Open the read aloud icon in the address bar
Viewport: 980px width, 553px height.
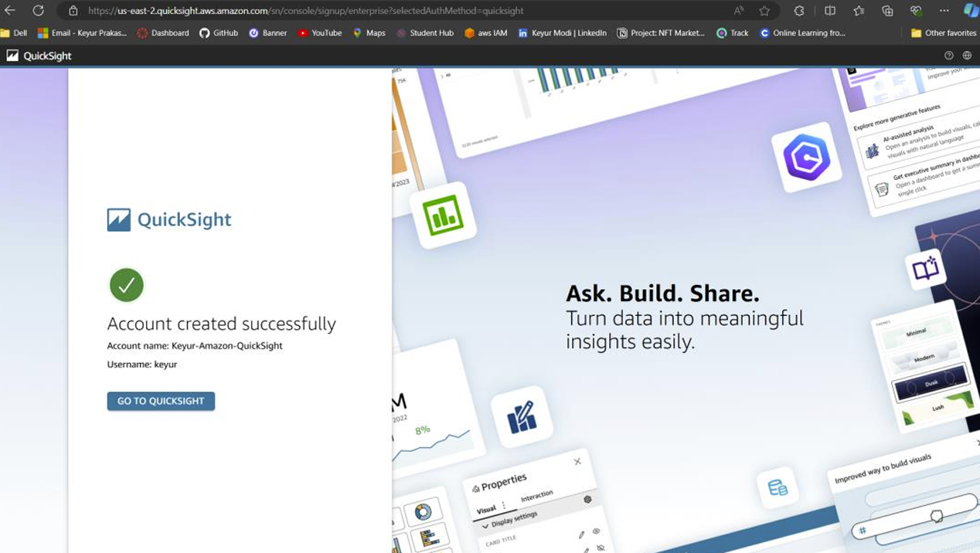pos(739,11)
